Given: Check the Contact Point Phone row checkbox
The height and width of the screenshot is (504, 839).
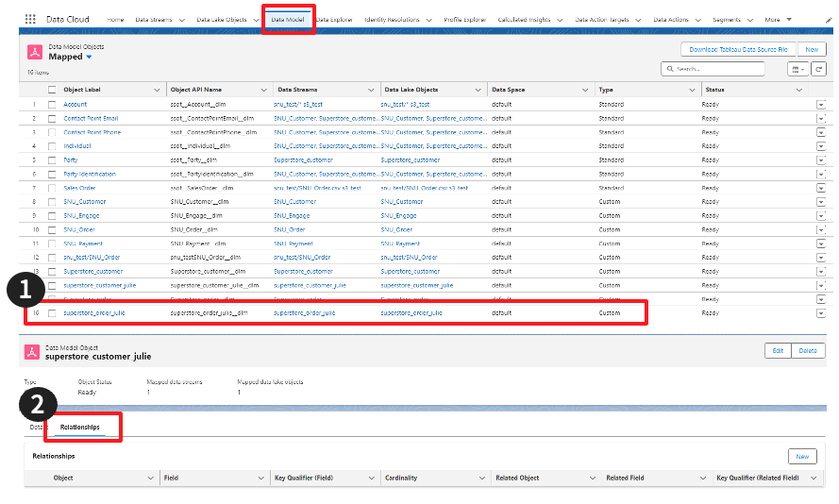Looking at the screenshot, I should pos(52,133).
